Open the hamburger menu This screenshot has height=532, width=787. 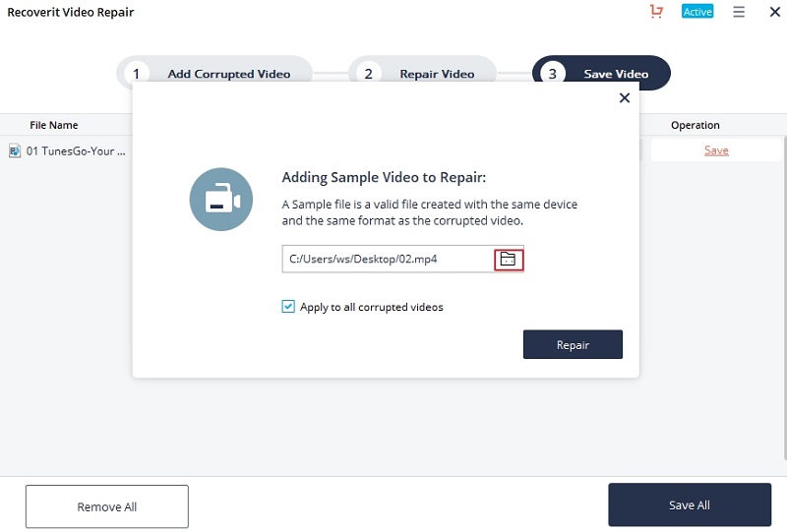coord(739,12)
